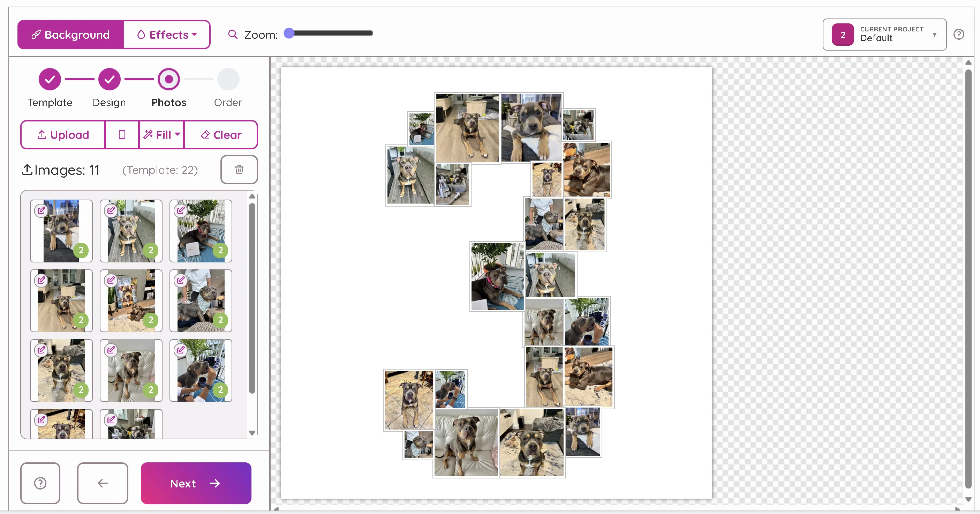Image resolution: width=980 pixels, height=514 pixels.
Task: Open the Effects dropdown
Action: pyautogui.click(x=167, y=35)
